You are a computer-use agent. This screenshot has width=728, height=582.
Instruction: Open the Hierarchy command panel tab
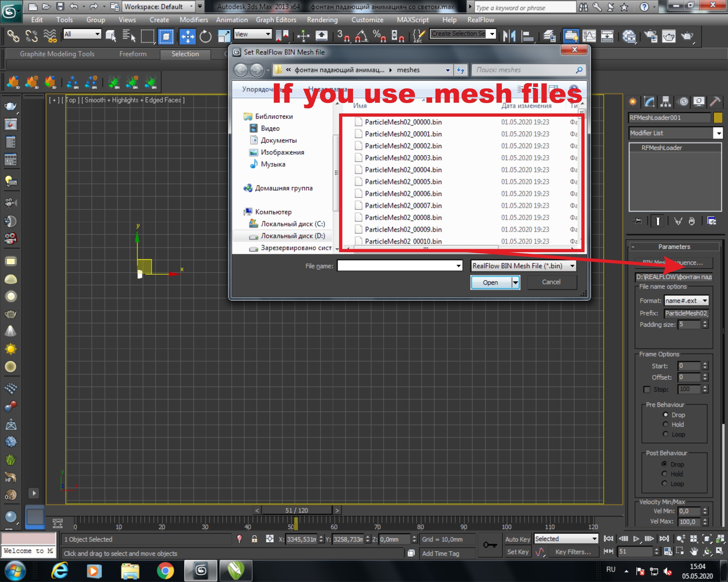click(x=665, y=102)
